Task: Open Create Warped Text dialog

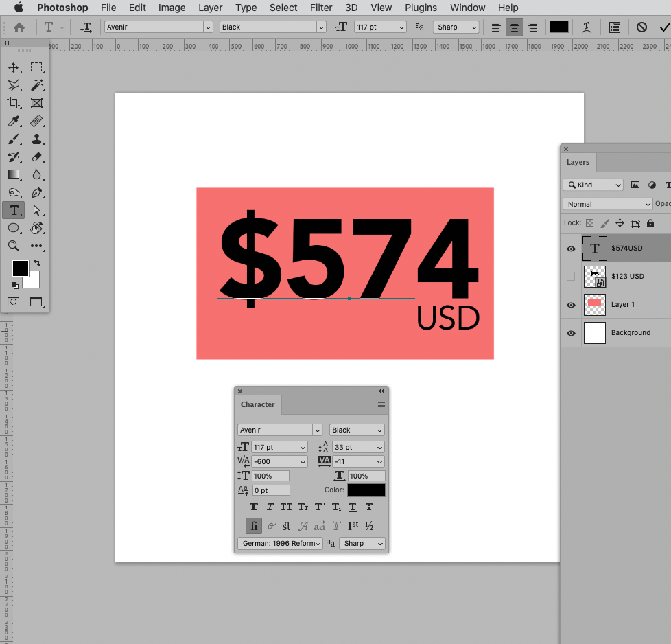Action: pos(587,27)
